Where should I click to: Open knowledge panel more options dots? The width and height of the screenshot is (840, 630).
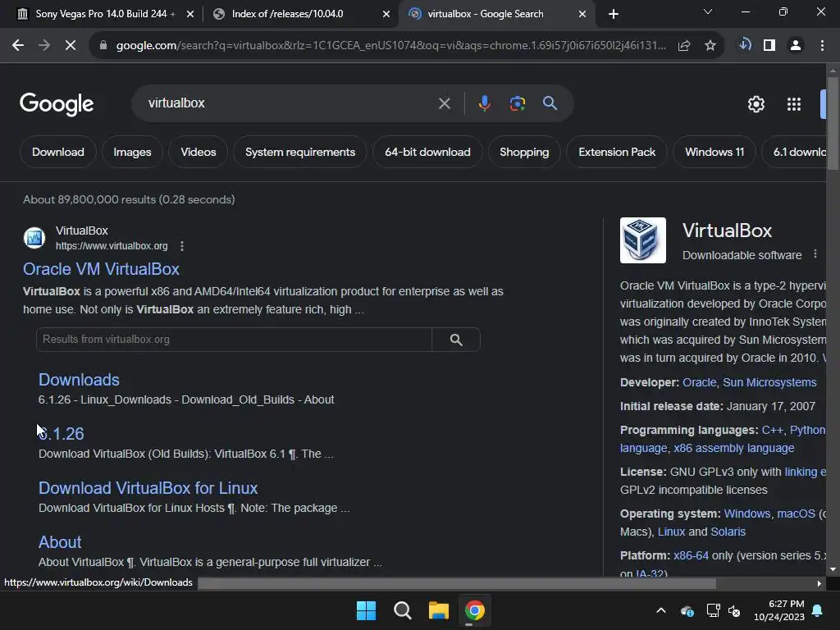point(815,254)
